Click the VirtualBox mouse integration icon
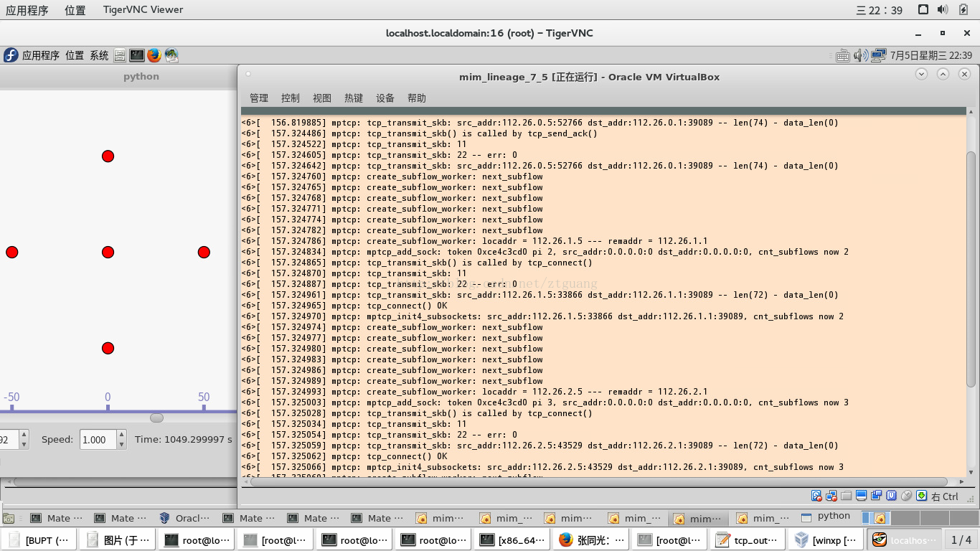This screenshot has height=551, width=980. pyautogui.click(x=907, y=496)
